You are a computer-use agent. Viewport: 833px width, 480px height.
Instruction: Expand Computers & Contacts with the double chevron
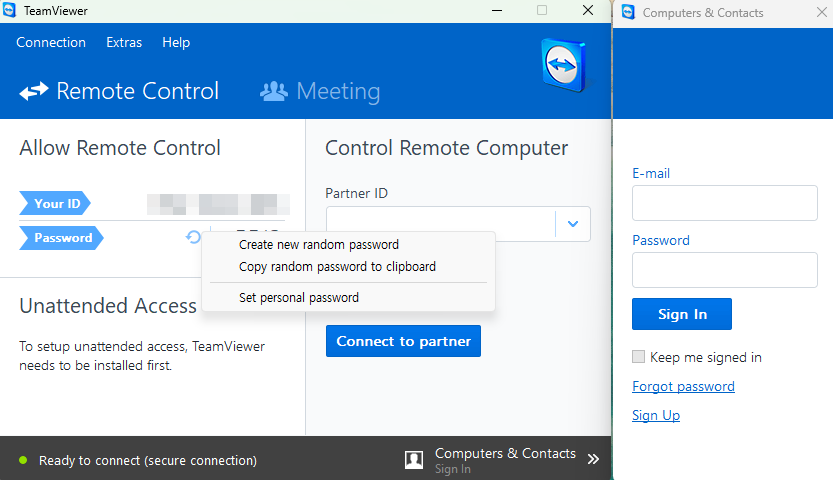tap(593, 459)
